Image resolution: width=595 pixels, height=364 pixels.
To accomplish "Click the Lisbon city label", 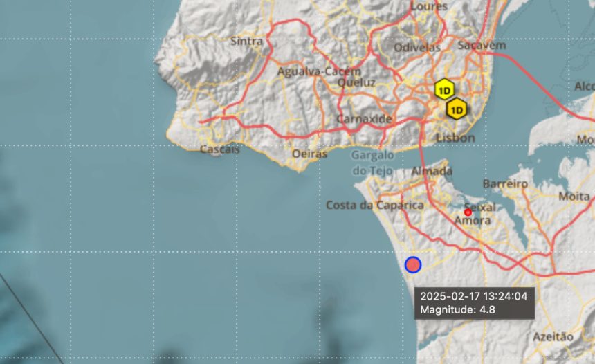I will tap(456, 138).
